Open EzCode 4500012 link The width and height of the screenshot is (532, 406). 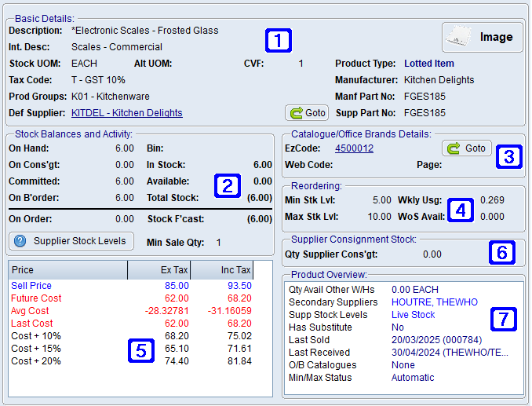(x=354, y=148)
